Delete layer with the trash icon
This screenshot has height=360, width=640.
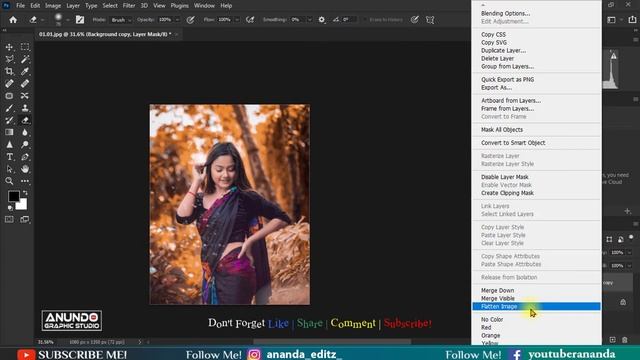click(x=624, y=340)
